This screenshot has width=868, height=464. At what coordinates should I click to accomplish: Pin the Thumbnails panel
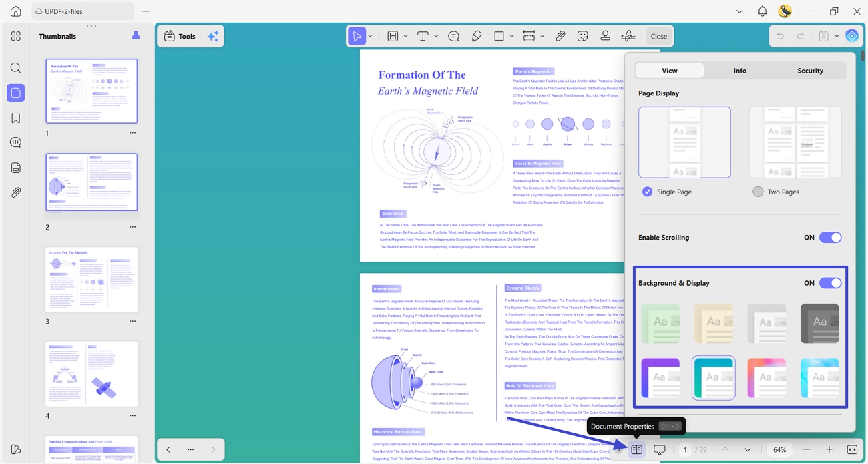[x=136, y=36]
